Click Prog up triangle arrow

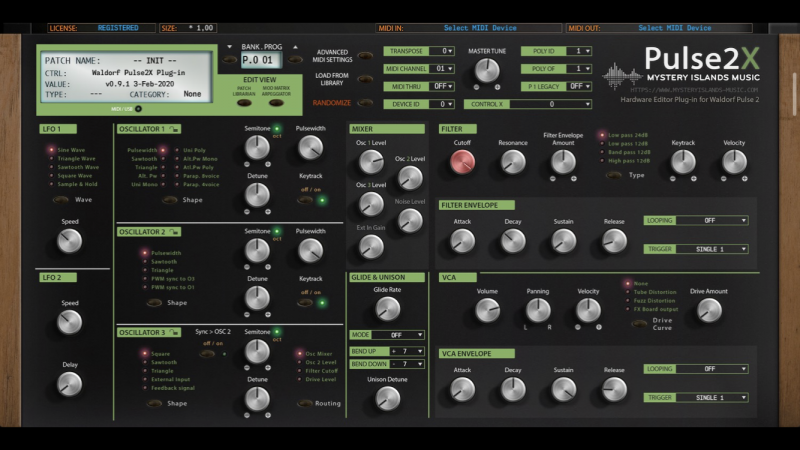click(x=295, y=46)
